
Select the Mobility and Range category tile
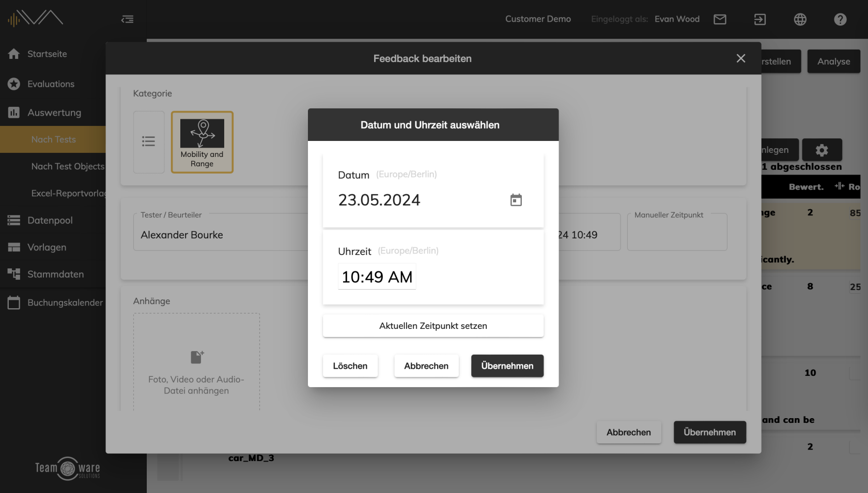pos(202,142)
